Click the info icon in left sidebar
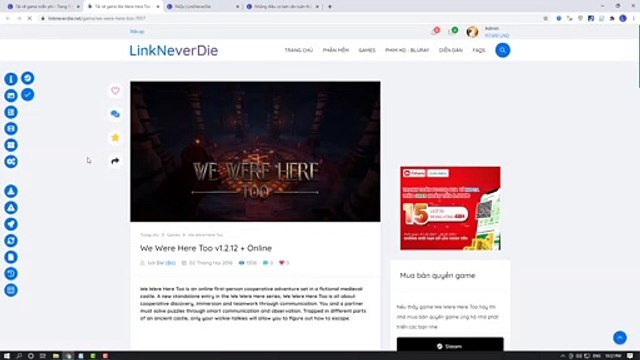Viewport: 640px width, 360px height. (x=11, y=79)
